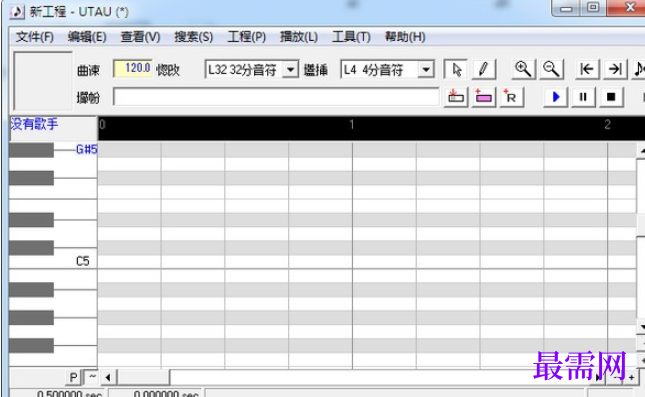Stop playback with the square button
Screen dimensions: 645x397
coord(611,98)
